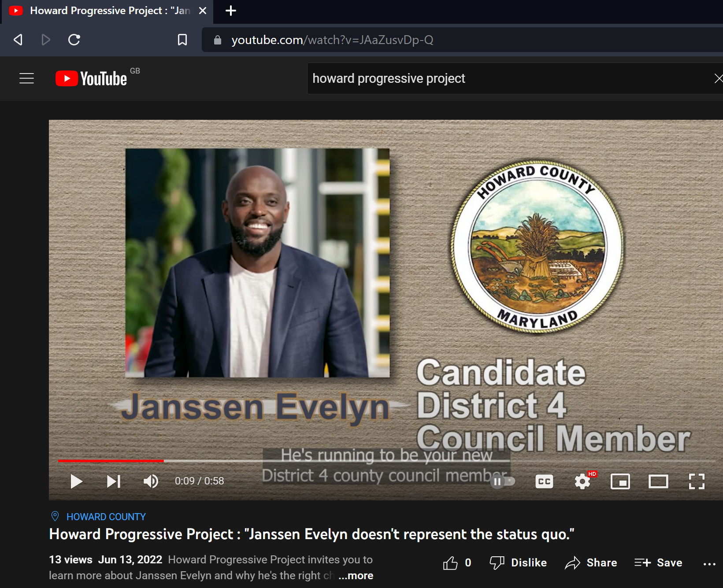The width and height of the screenshot is (723, 588).
Task: Mute the video volume
Action: (x=151, y=481)
